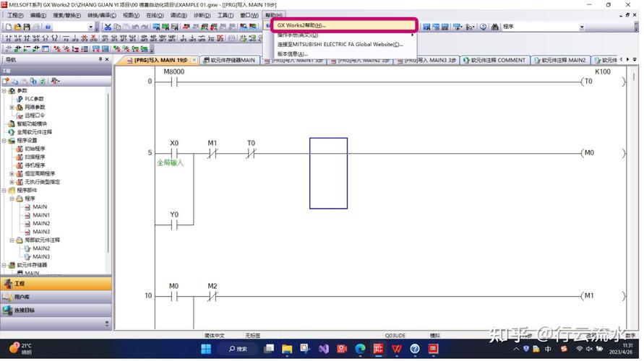The image size is (644, 361).
Task: Click the binoculars find icon
Action: click(x=494, y=27)
